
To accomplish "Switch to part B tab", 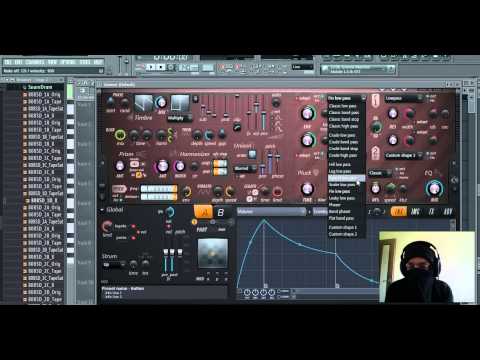I will click(221, 212).
